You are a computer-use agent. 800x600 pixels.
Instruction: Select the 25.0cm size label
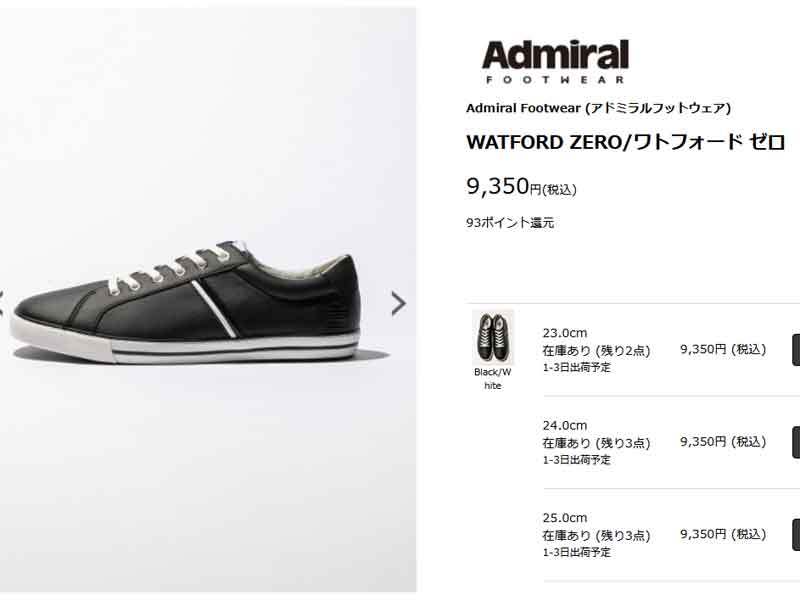tap(565, 518)
